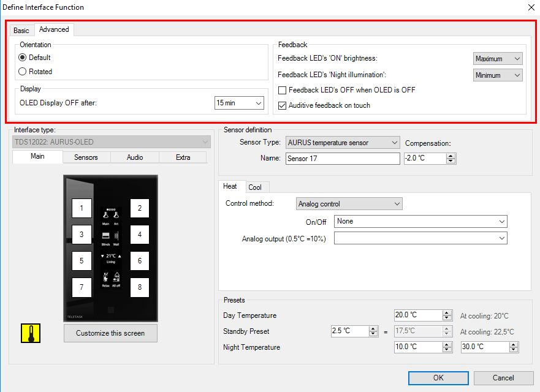The width and height of the screenshot is (540, 392).
Task: Click the All off house icon
Action: click(x=116, y=277)
